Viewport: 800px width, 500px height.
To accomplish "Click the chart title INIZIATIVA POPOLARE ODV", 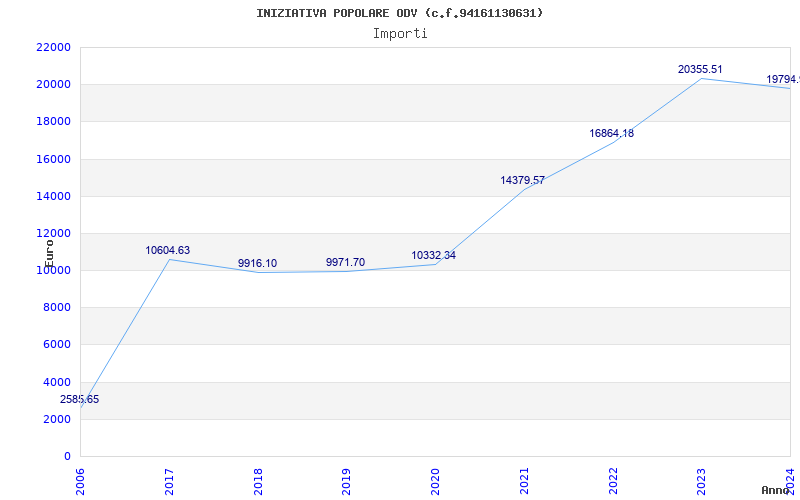I will point(399,13).
